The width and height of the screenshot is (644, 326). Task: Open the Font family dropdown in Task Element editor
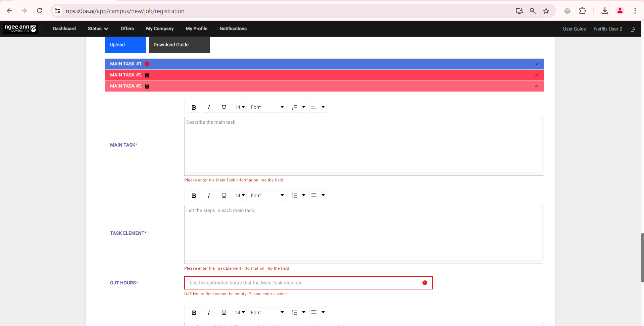click(267, 195)
